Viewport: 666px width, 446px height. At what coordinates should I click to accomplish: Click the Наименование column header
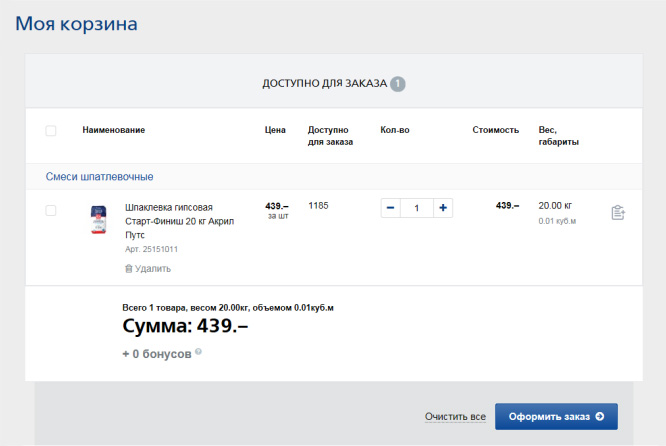[x=114, y=130]
